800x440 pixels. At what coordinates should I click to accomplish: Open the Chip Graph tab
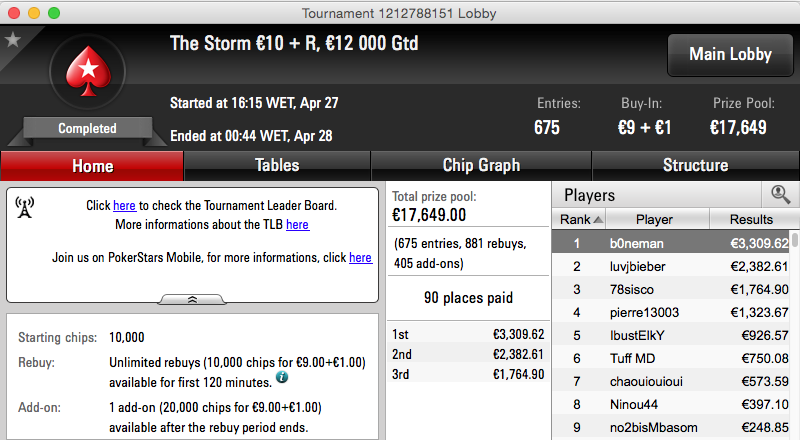click(x=481, y=165)
